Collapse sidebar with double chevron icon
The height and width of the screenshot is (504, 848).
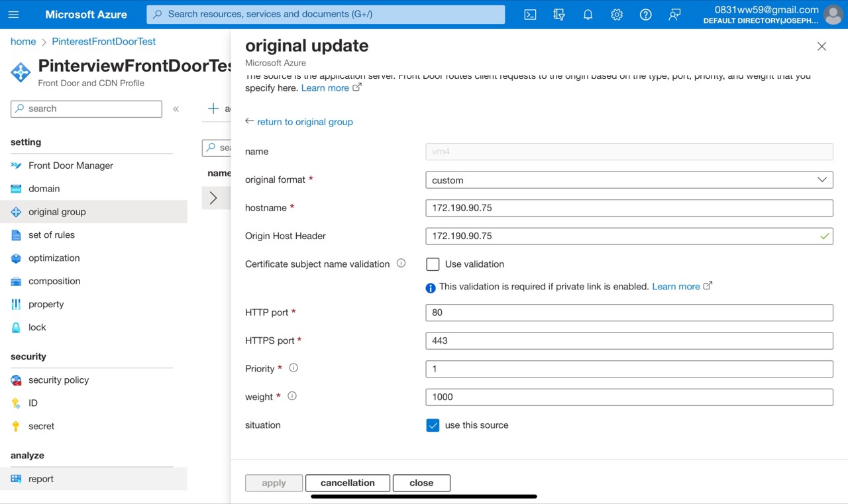coord(176,109)
